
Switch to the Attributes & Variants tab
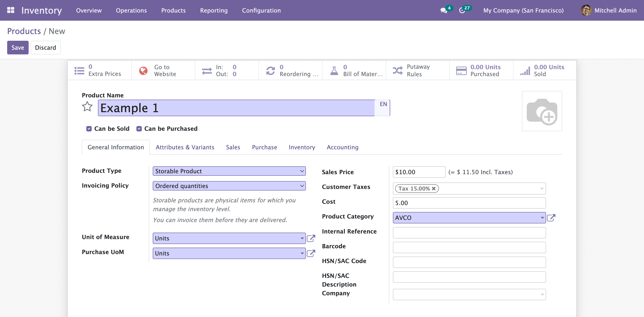click(x=185, y=147)
